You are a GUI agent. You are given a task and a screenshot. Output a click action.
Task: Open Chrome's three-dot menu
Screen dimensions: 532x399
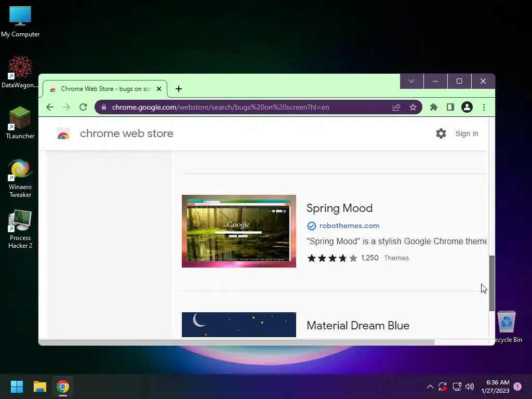(x=484, y=107)
